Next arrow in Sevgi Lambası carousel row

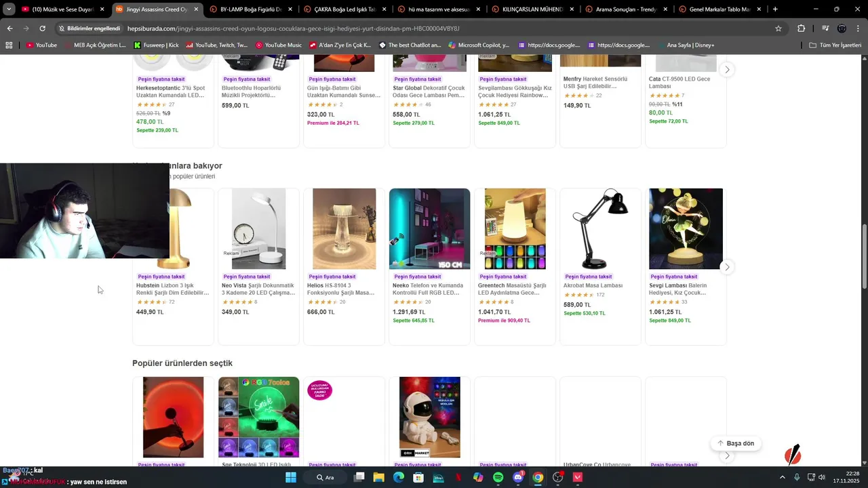[x=727, y=267]
